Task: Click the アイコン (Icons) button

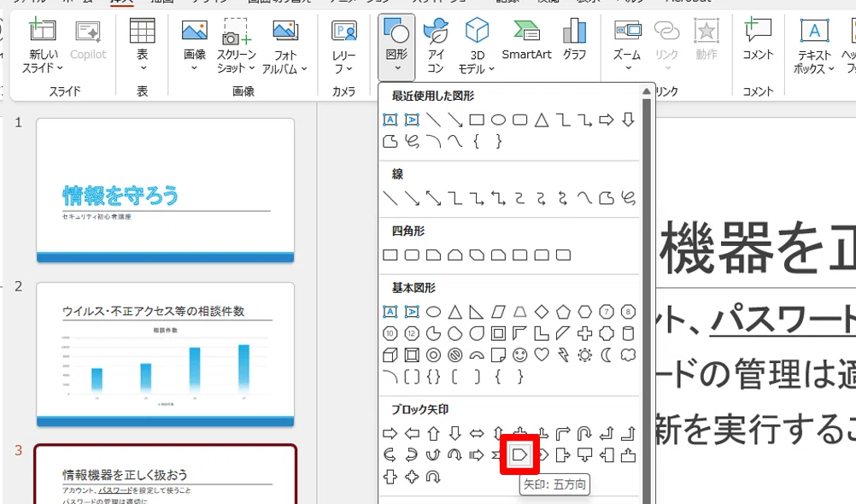Action: (436, 46)
